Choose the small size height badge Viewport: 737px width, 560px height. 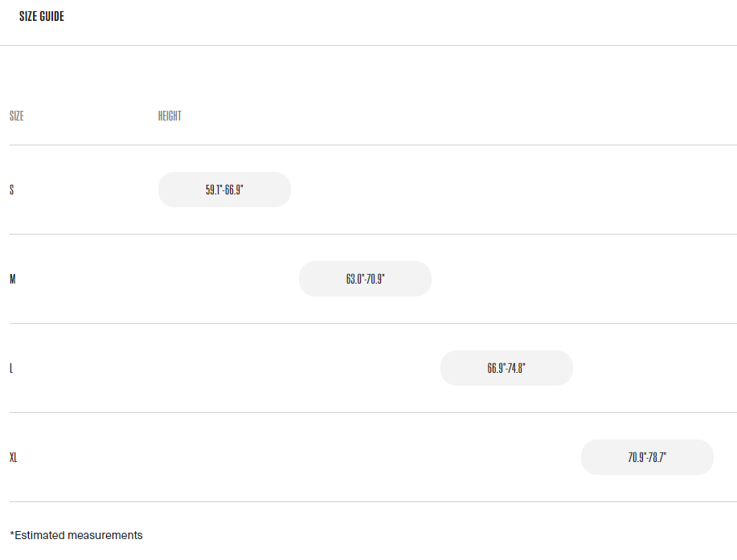(224, 190)
